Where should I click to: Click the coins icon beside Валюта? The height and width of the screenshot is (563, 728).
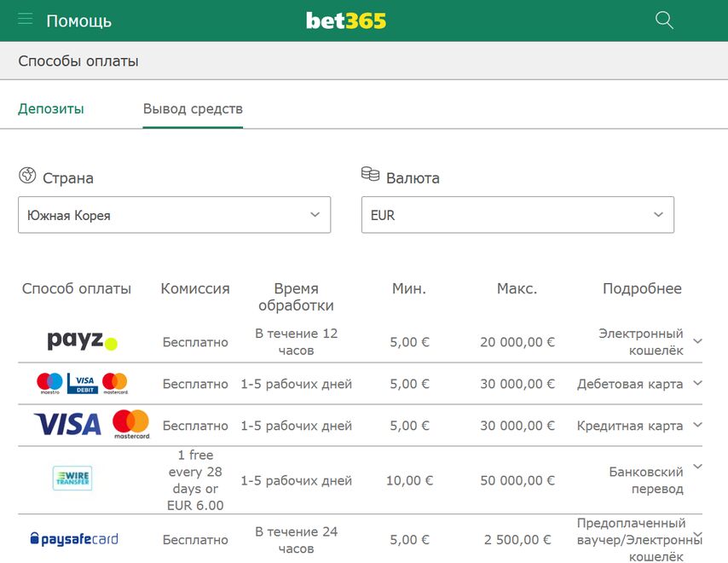(371, 174)
